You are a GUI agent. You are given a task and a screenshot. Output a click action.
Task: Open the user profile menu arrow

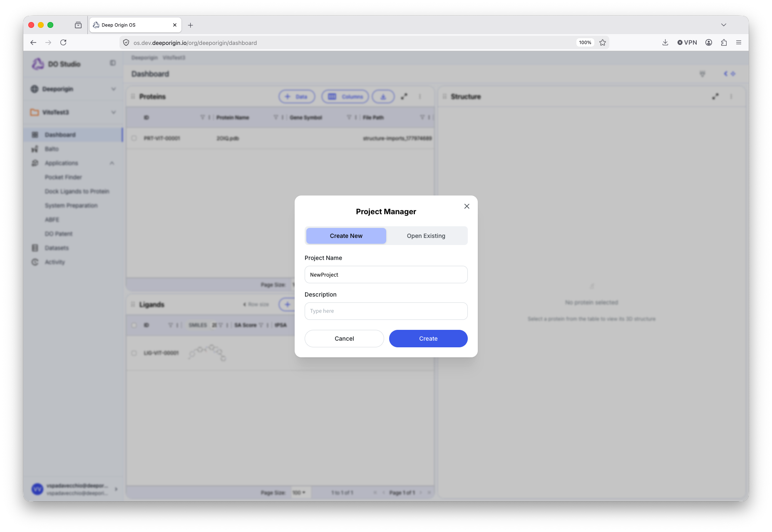(x=116, y=489)
